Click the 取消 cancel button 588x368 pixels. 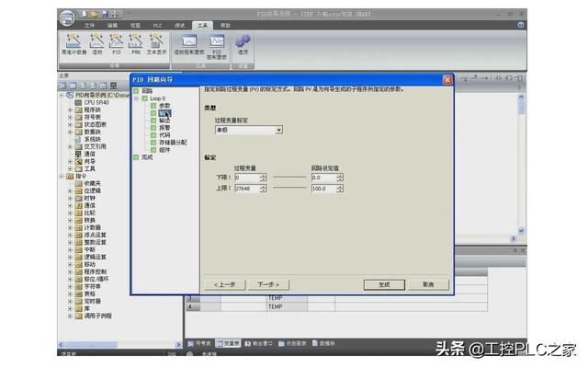click(428, 284)
